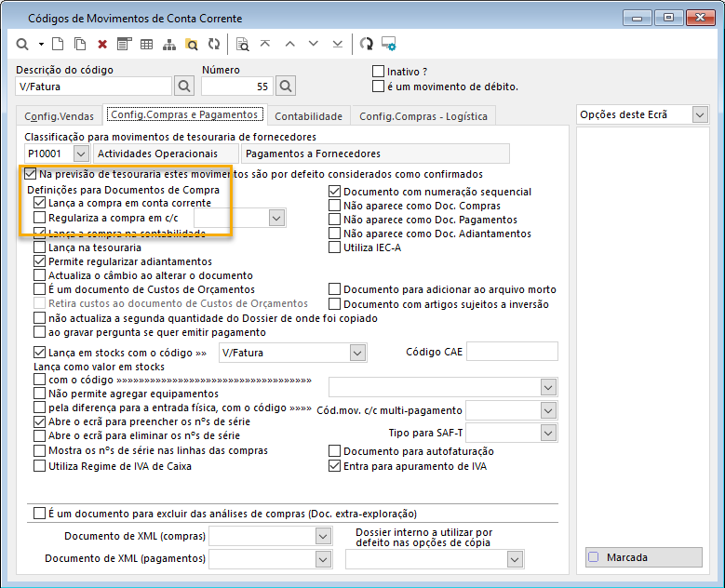The width and height of the screenshot is (725, 588).
Task: Expand Cód.mov. c/c multi-pagamento dropdown
Action: click(x=548, y=410)
